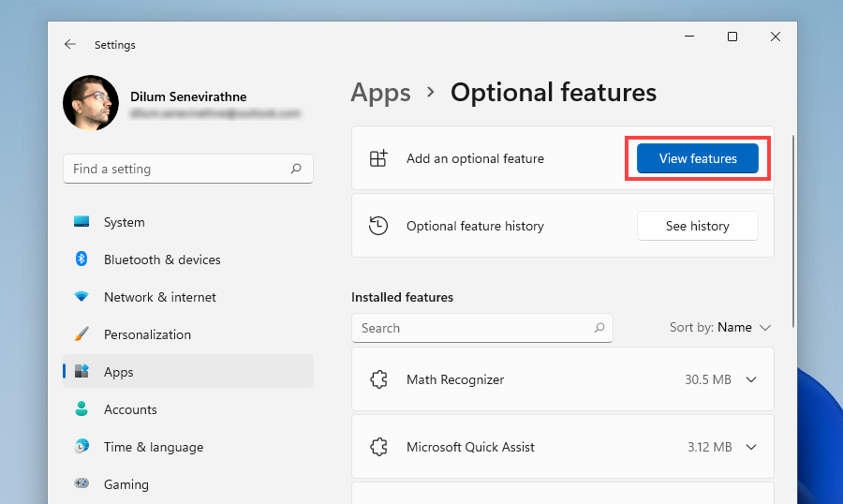Go to Bluetooth & devices settings

[x=162, y=259]
